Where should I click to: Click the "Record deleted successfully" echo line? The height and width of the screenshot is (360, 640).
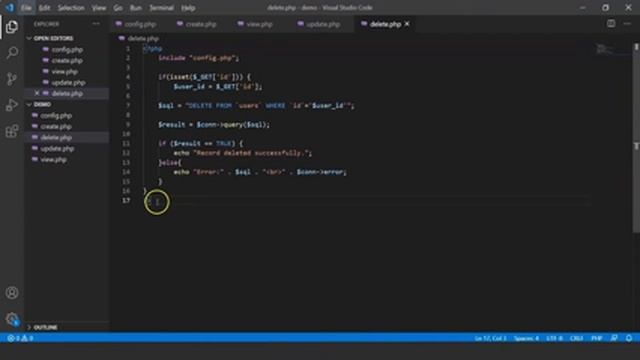tap(243, 153)
